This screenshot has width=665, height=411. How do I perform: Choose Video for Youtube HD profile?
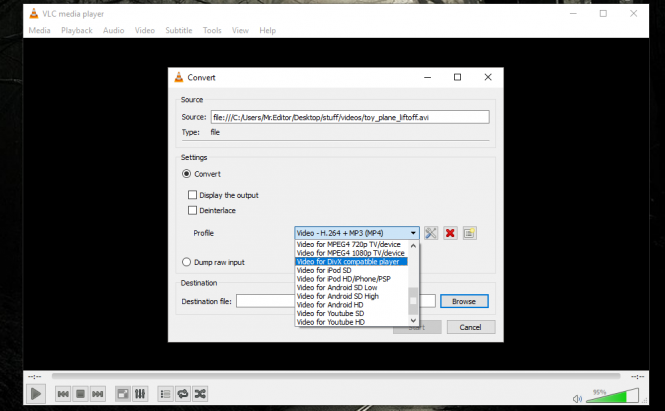[331, 322]
